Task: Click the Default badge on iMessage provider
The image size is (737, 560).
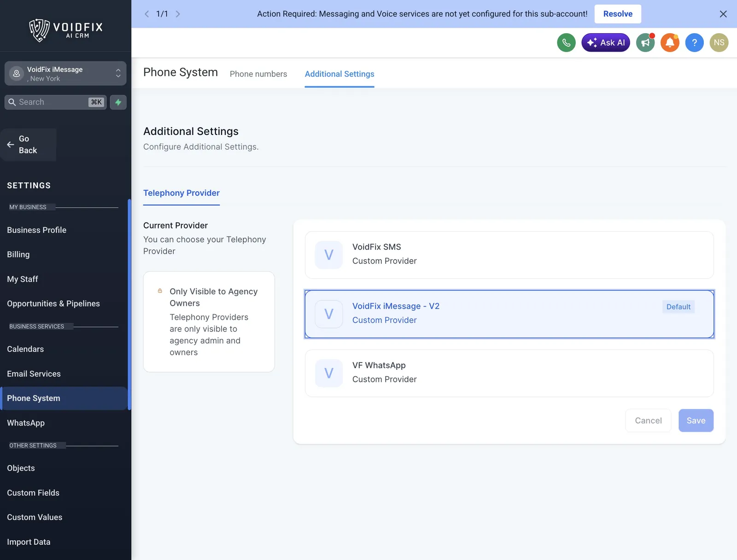Action: 679,307
